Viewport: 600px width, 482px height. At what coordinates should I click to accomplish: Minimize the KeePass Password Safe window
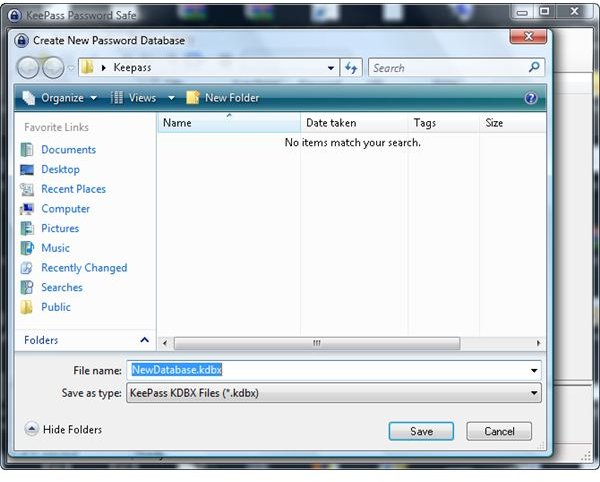click(x=522, y=12)
